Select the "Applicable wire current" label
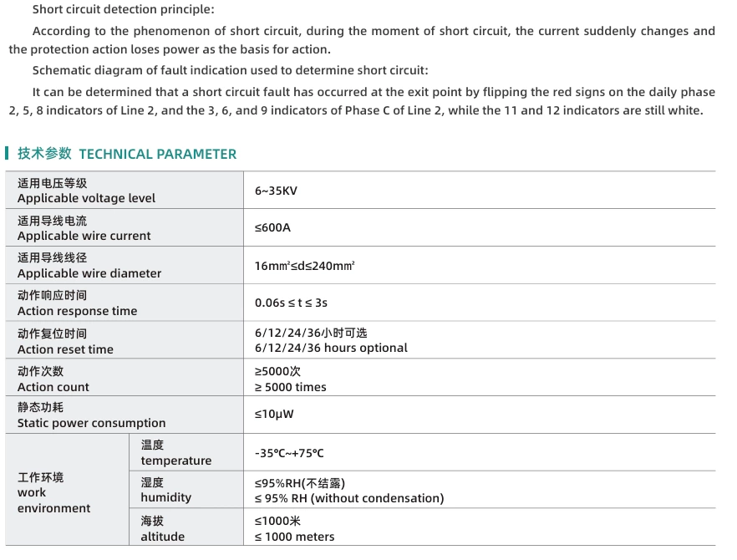Image resolution: width=737 pixels, height=560 pixels. [84, 236]
